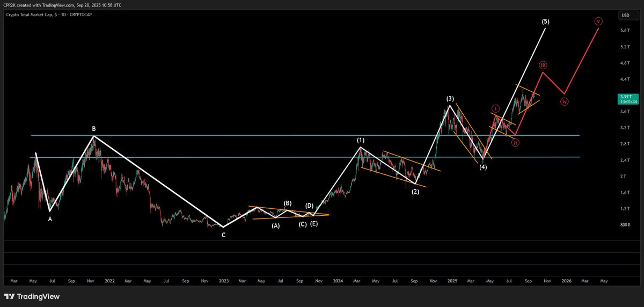Click the 2.8 T price axis label
This screenshot has width=644, height=307.
tap(625, 144)
